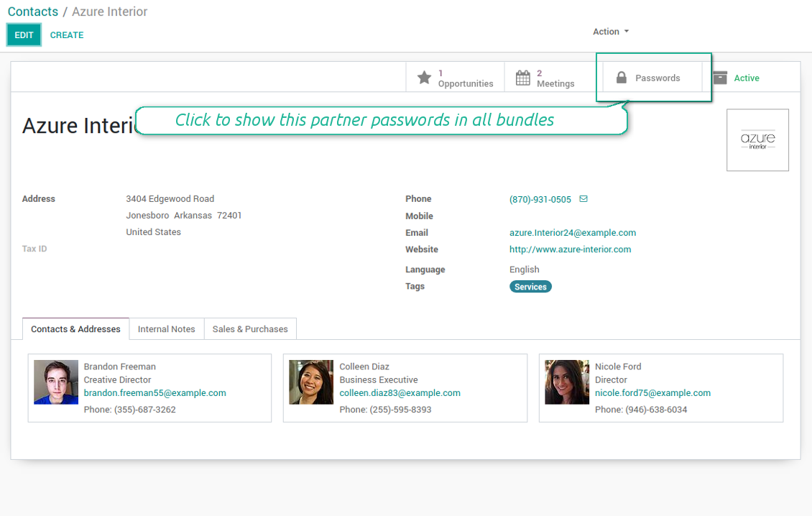
Task: Click Phone: (255)-595-8393 text
Action: pos(385,409)
